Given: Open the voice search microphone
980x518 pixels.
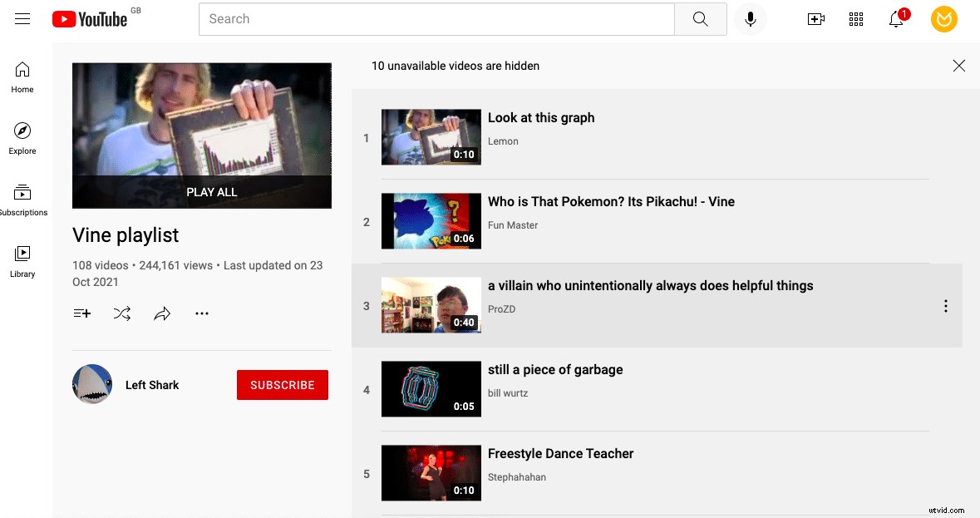Looking at the screenshot, I should 751,18.
